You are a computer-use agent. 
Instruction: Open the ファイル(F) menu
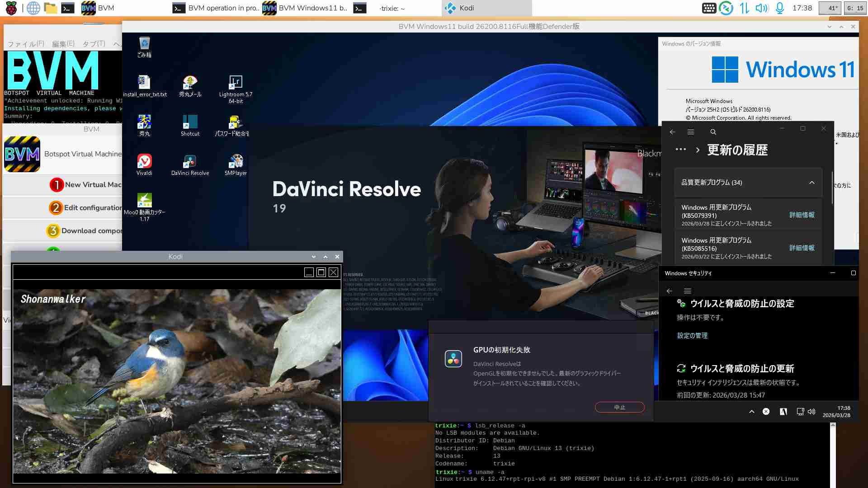point(26,44)
